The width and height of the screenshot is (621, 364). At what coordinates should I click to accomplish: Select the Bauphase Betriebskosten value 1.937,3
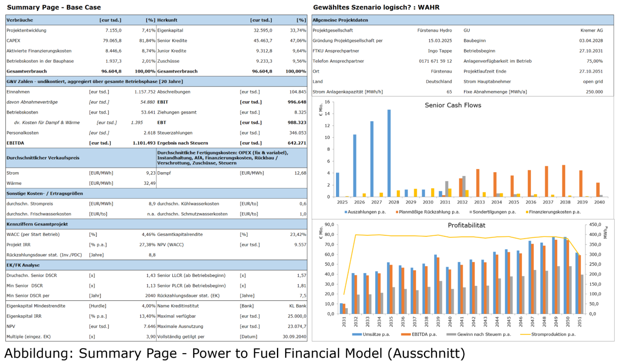coord(113,61)
